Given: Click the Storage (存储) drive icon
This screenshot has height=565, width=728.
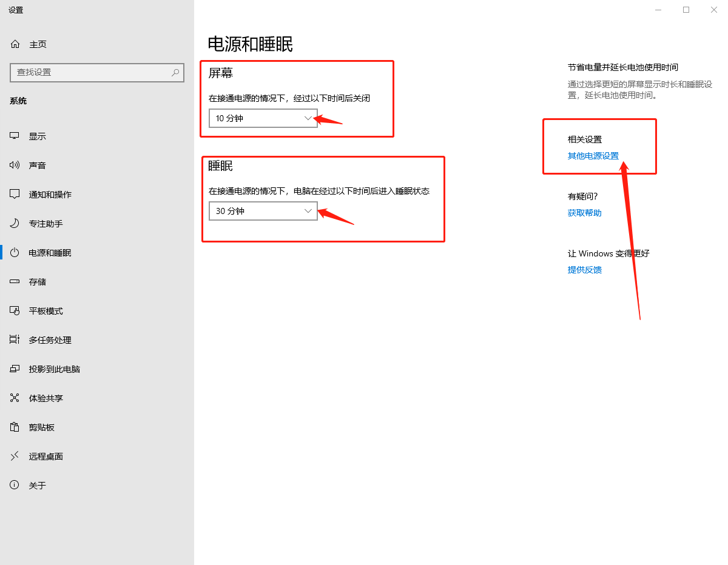Looking at the screenshot, I should (x=15, y=282).
